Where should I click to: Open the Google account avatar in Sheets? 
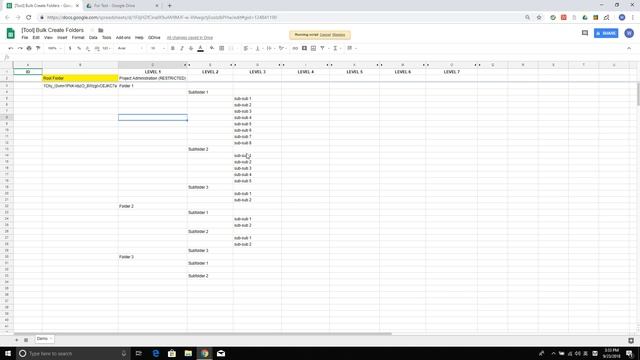[x=629, y=33]
